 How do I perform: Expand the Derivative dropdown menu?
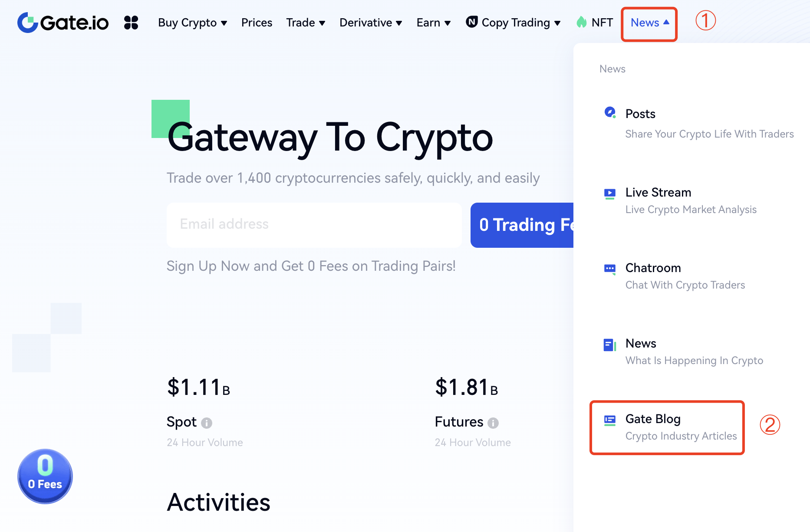click(371, 23)
